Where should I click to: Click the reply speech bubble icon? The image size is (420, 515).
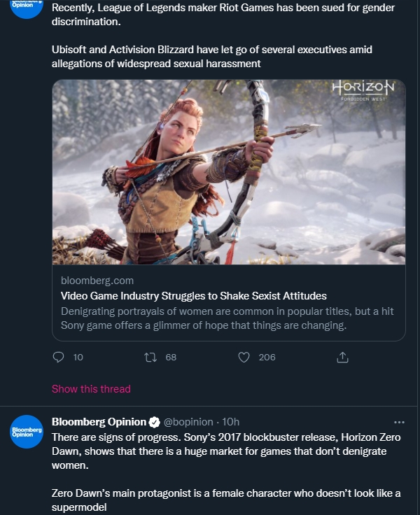[59, 357]
